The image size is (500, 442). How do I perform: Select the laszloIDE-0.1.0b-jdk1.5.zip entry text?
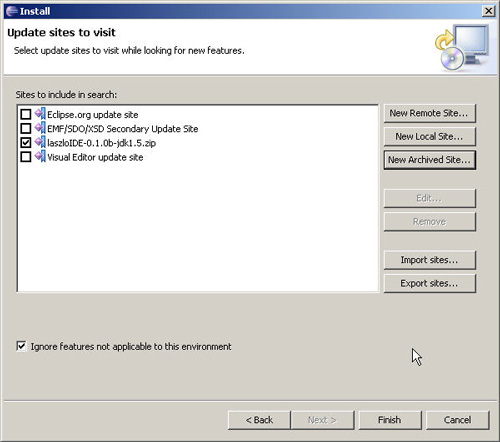101,143
